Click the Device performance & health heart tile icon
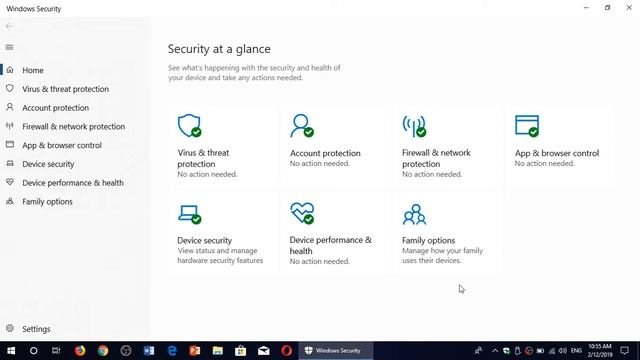 [302, 213]
